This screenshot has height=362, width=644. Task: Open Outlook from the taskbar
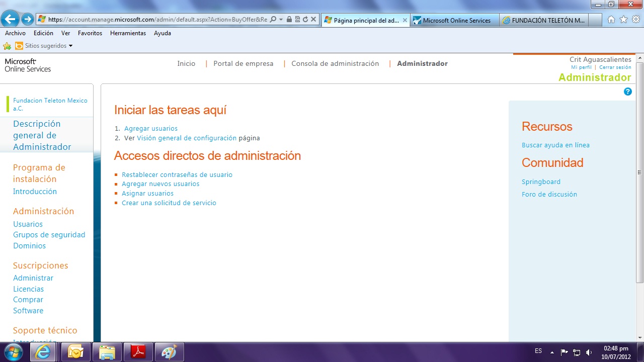pos(75,352)
